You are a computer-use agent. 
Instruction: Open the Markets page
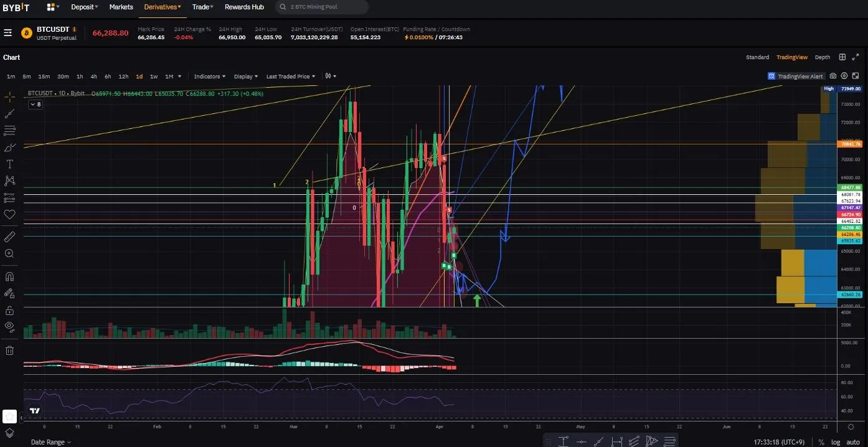tap(121, 7)
